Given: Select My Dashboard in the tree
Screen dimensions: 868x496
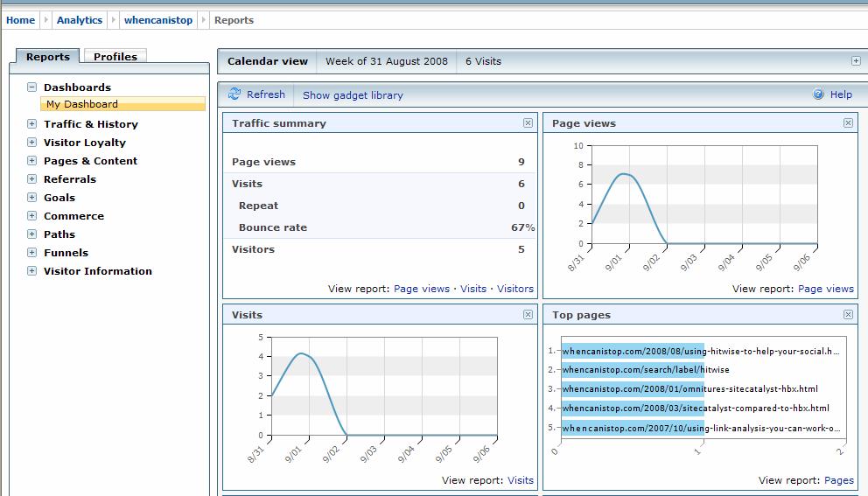Looking at the screenshot, I should [82, 104].
